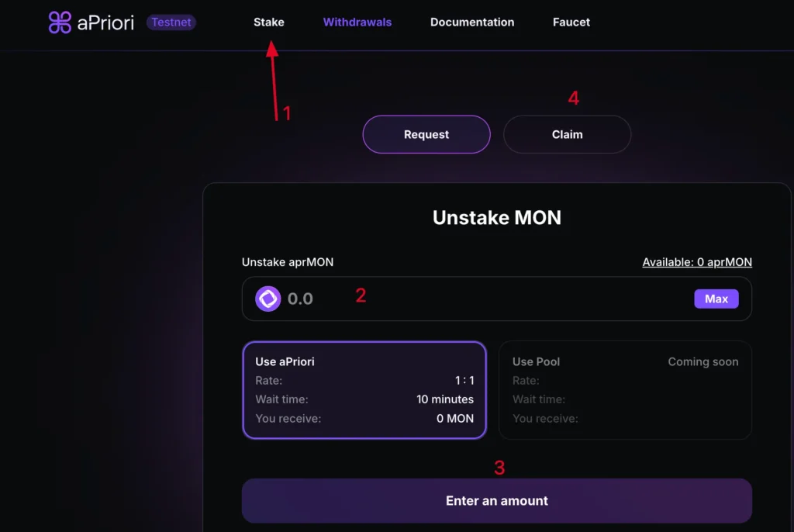Click the purple clover icon in navbar

(58, 23)
